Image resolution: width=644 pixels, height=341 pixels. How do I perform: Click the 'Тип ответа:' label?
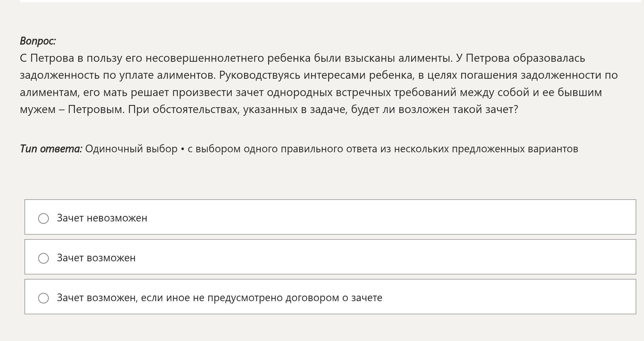51,149
